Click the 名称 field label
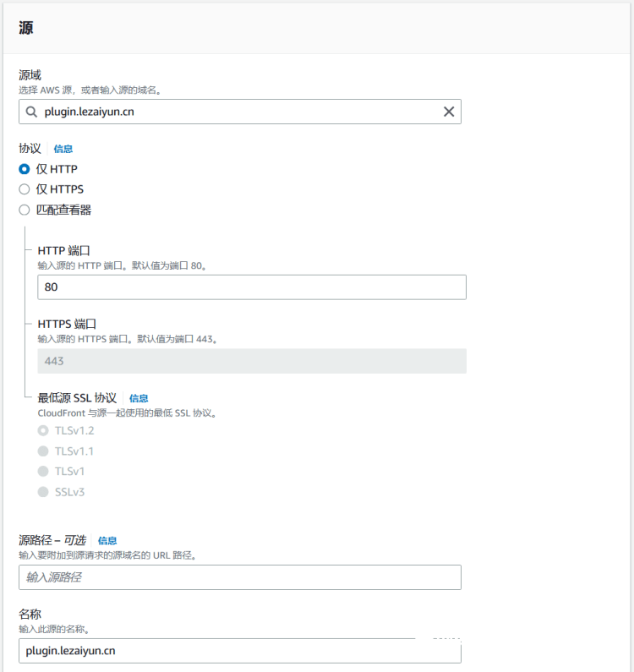Screen dimensions: 634x672 (x=30, y=614)
